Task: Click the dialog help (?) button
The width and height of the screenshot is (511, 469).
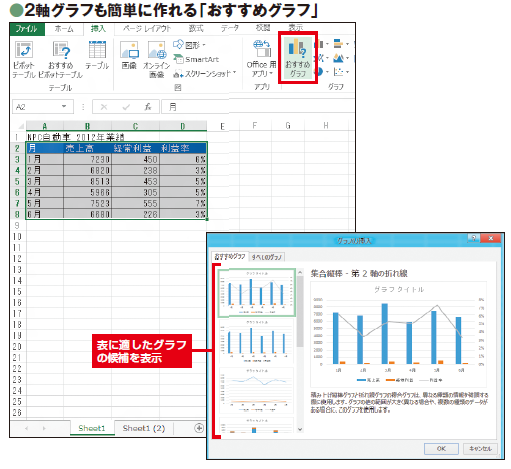Action: 474,238
